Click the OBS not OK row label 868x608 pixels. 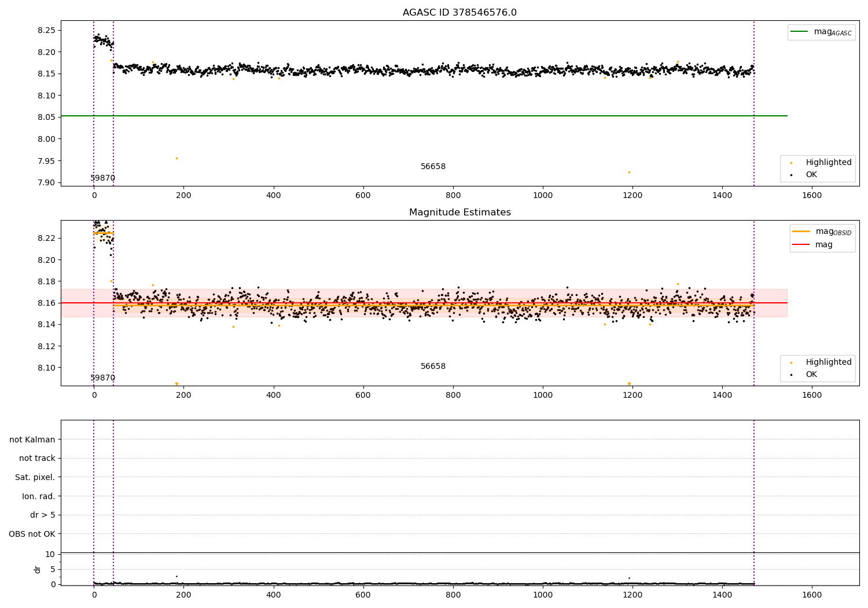click(x=32, y=534)
